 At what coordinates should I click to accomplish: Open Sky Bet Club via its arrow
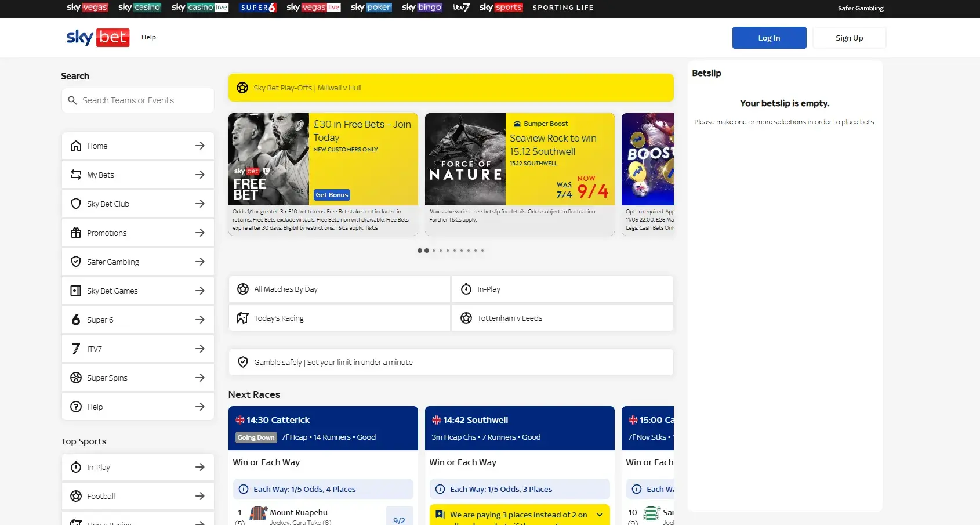[x=200, y=204]
